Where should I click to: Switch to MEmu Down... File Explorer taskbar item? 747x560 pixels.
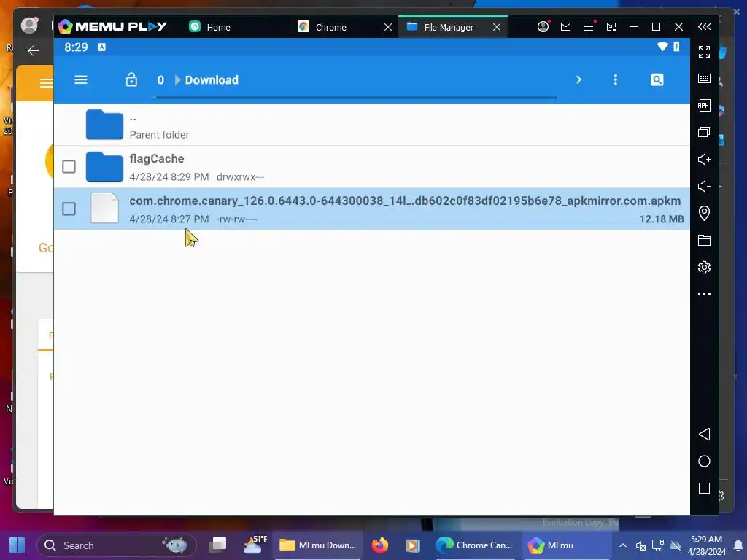[318, 545]
